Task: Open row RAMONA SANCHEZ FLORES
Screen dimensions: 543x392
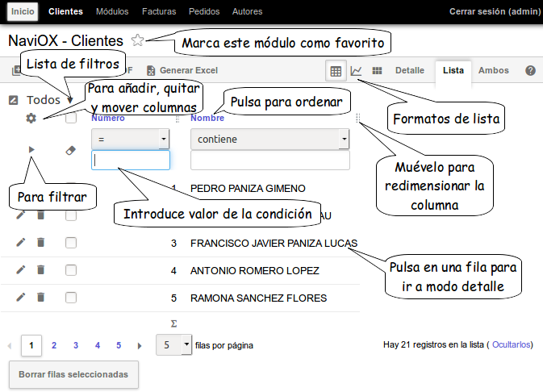Action: [259, 298]
